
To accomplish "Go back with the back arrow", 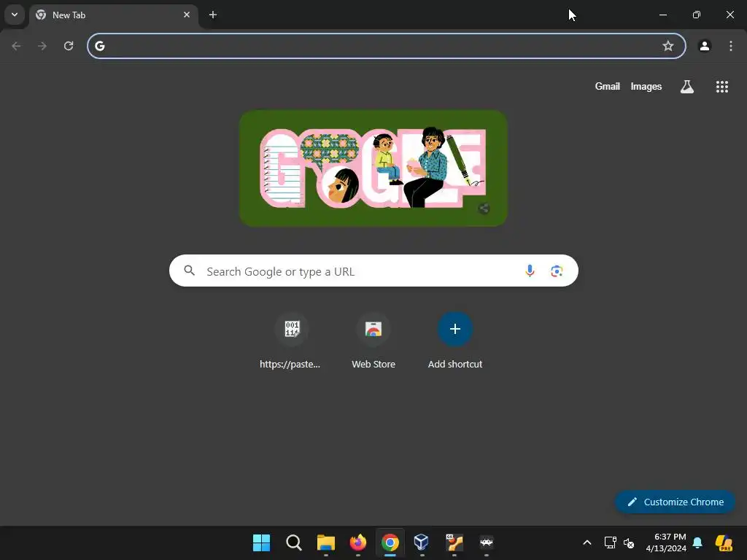I will pos(16,46).
